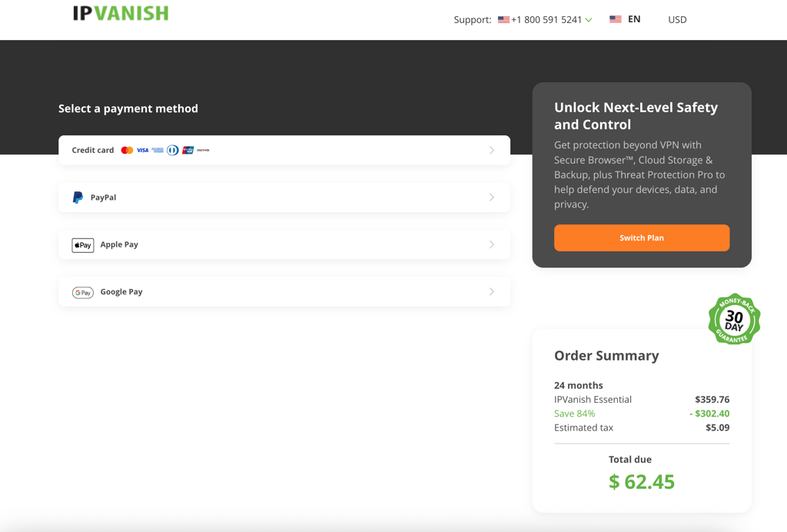Click the 24 months term text
The image size is (787, 532).
pyautogui.click(x=578, y=385)
